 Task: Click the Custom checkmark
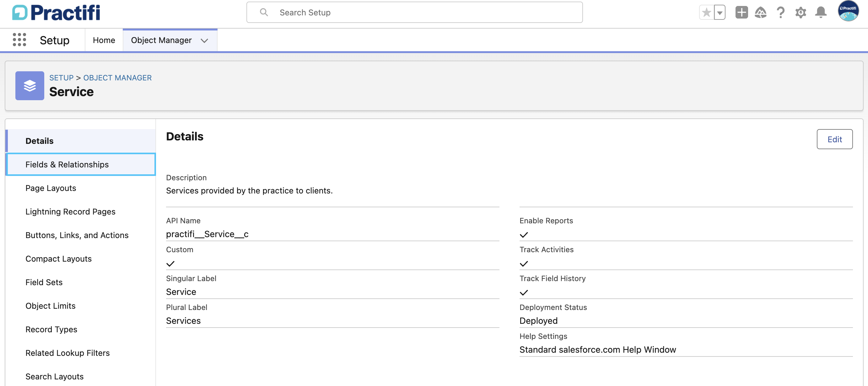point(170,264)
